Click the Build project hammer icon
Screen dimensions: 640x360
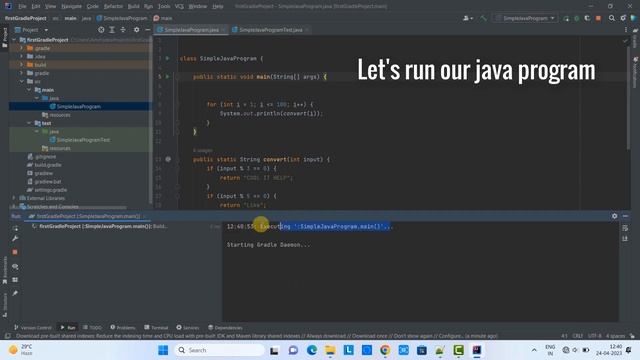point(483,18)
